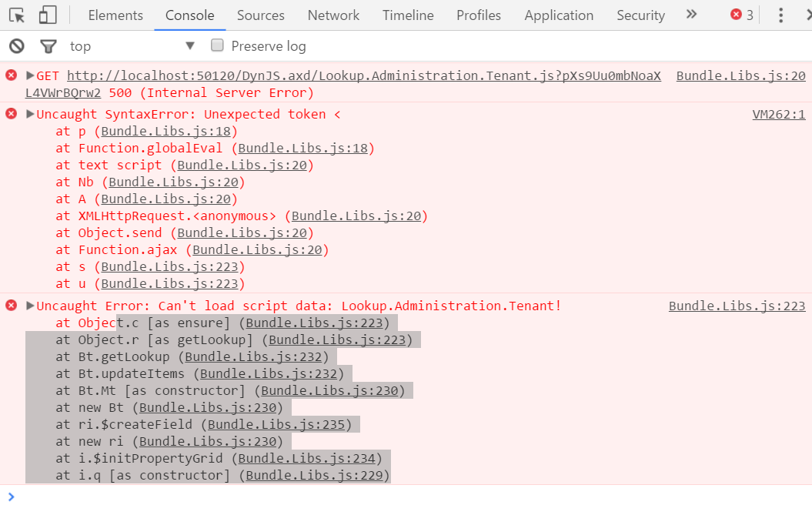Open DevTools three-dot options menu

[781, 15]
